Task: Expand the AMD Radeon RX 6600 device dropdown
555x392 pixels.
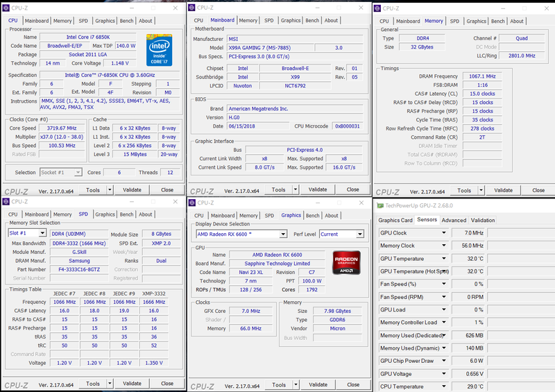Action: pos(283,234)
